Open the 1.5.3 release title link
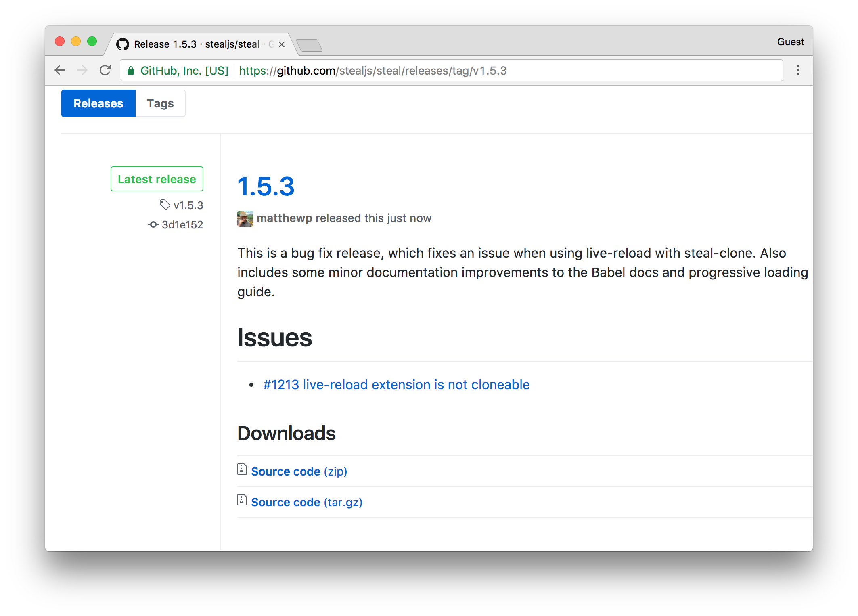 [266, 186]
